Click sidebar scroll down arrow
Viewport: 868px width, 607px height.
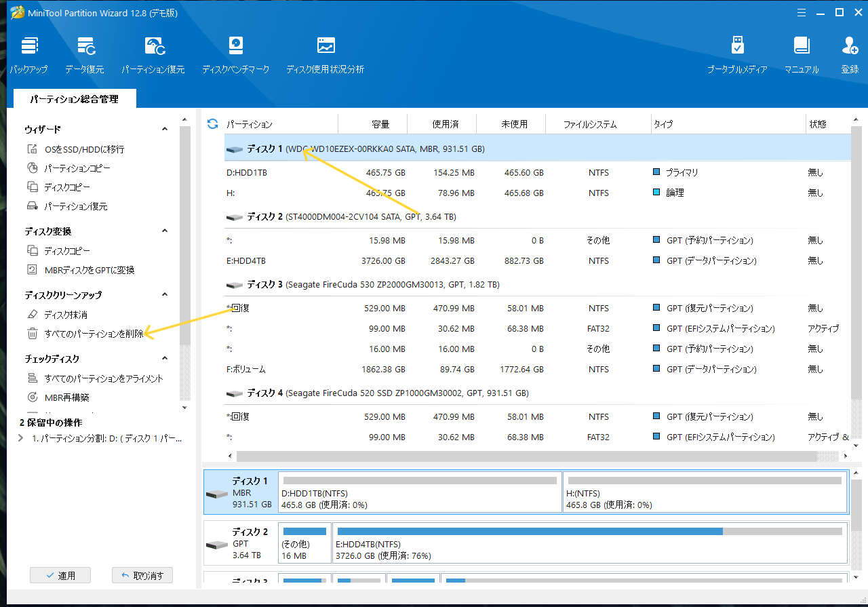[184, 408]
